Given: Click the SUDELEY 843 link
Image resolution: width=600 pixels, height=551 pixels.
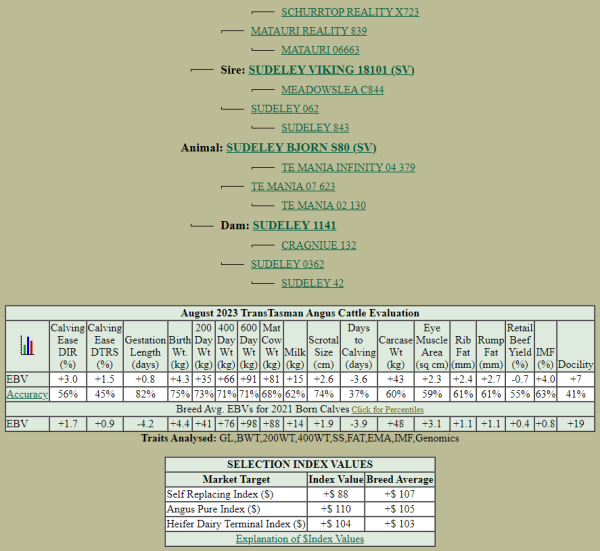Looking at the screenshot, I should pyautogui.click(x=315, y=127).
